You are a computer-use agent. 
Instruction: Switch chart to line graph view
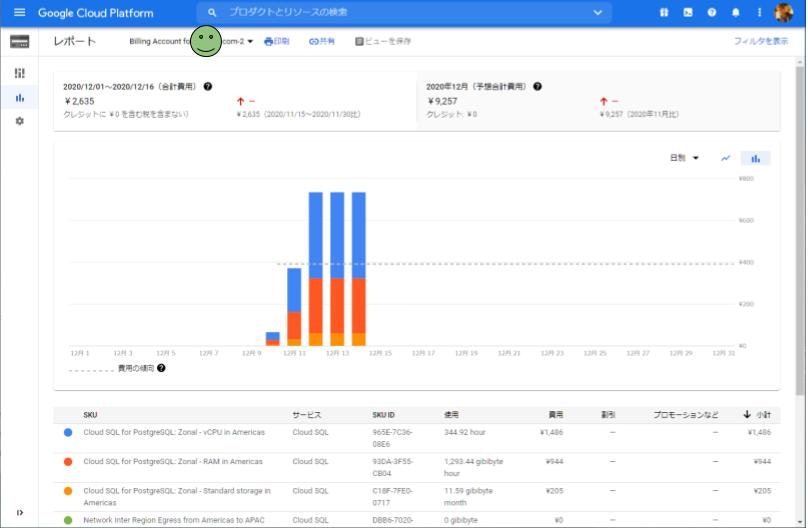tap(726, 158)
